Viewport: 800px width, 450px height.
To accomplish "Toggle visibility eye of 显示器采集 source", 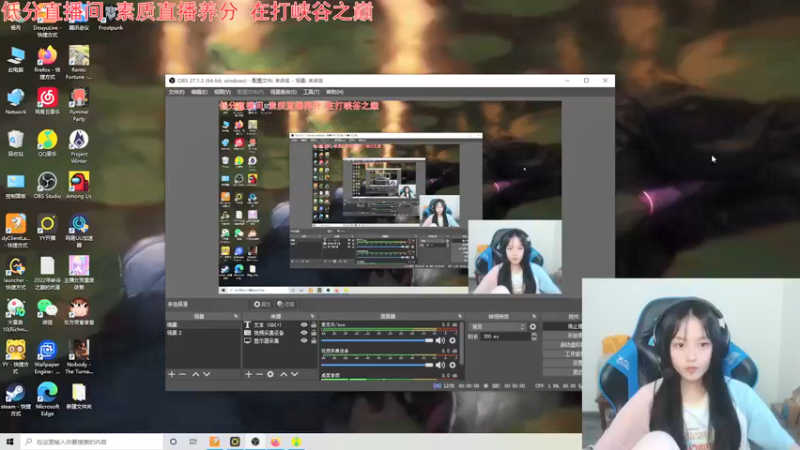I will (304, 341).
